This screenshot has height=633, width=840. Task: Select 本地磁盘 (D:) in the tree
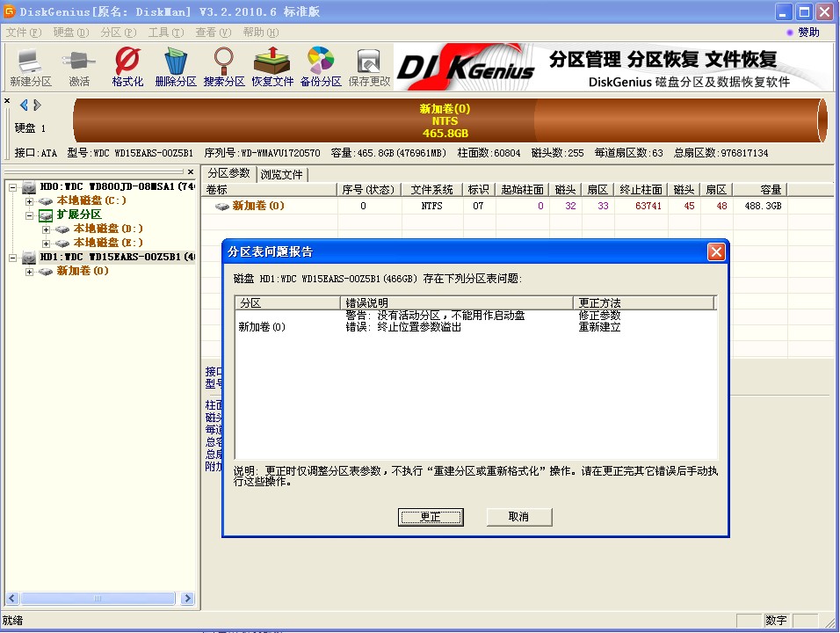click(x=108, y=229)
